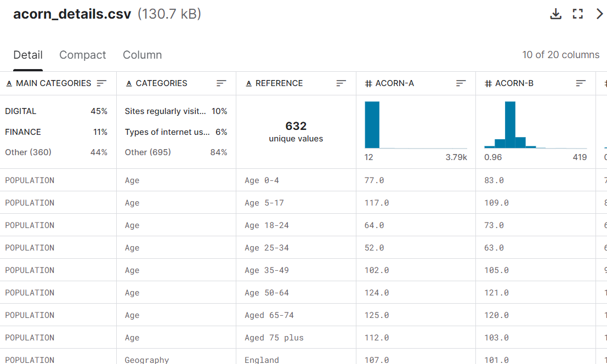
Task: Switch to the Column tab
Action: tap(142, 55)
